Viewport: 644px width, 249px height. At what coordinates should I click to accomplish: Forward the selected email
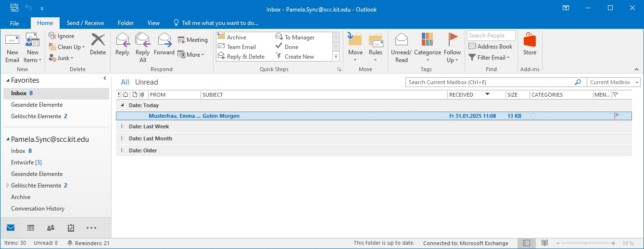click(164, 44)
